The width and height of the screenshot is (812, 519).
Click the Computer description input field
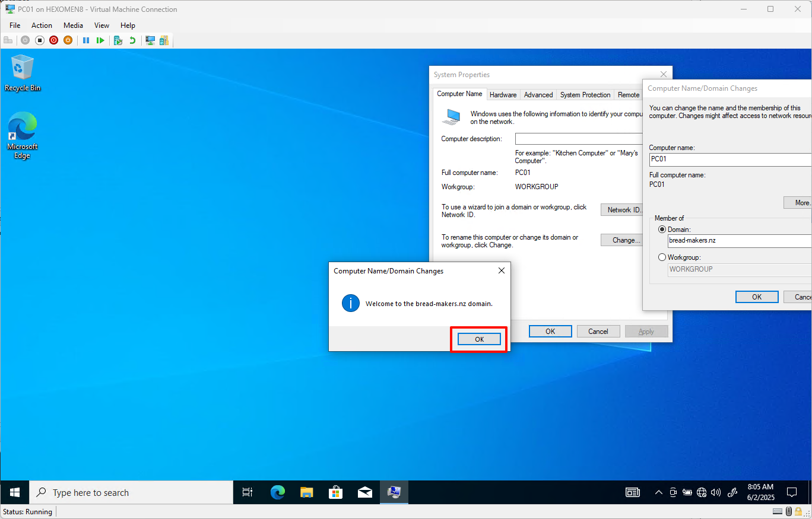[x=579, y=139]
